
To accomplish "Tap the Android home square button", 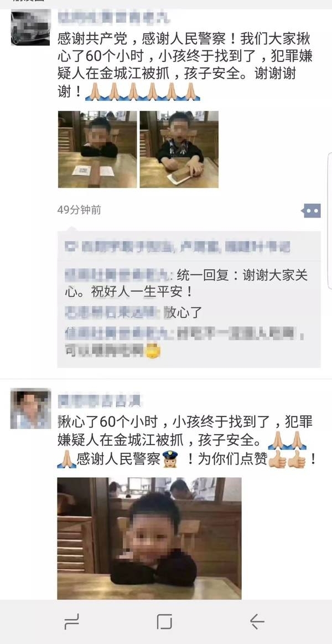I will click(164, 622).
